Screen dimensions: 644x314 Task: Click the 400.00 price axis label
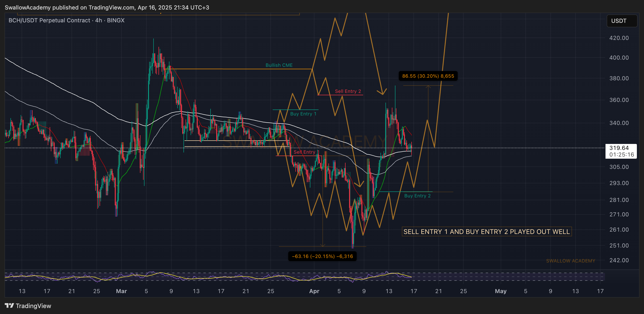[619, 58]
